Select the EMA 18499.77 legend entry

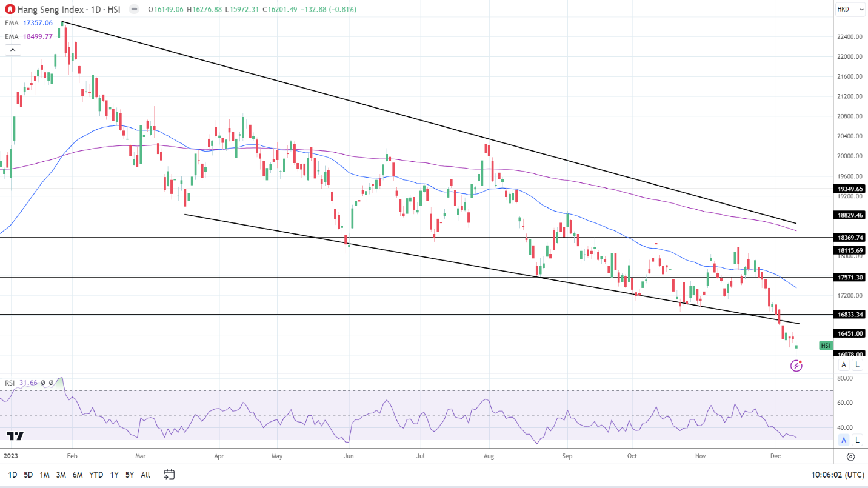click(x=28, y=36)
